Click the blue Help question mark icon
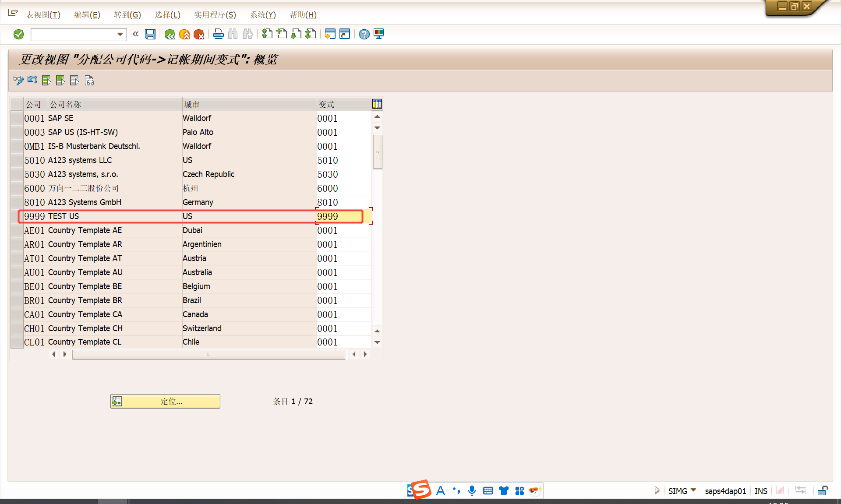841x504 pixels. point(364,34)
